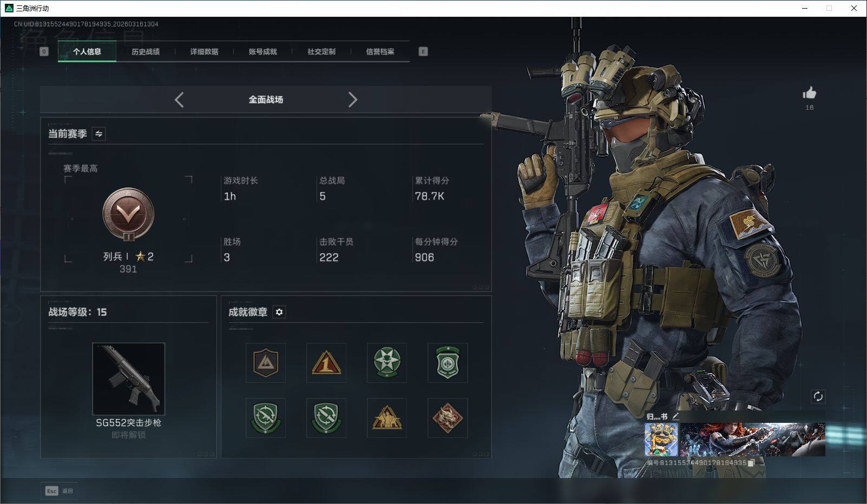Screen dimensions: 867x504
Task: Click the 总战局 value 5
Action: [x=323, y=196]
